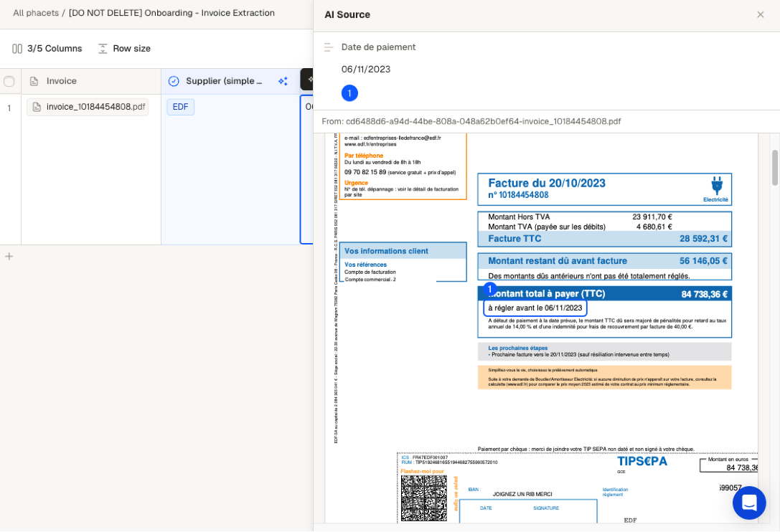Click Montant restant dû amount 56 146,05 €
The height and width of the screenshot is (532, 780).
coord(703,261)
